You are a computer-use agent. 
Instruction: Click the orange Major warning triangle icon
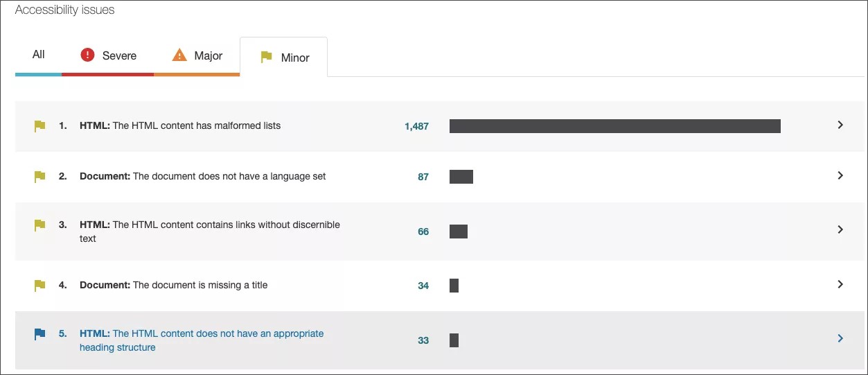[179, 55]
